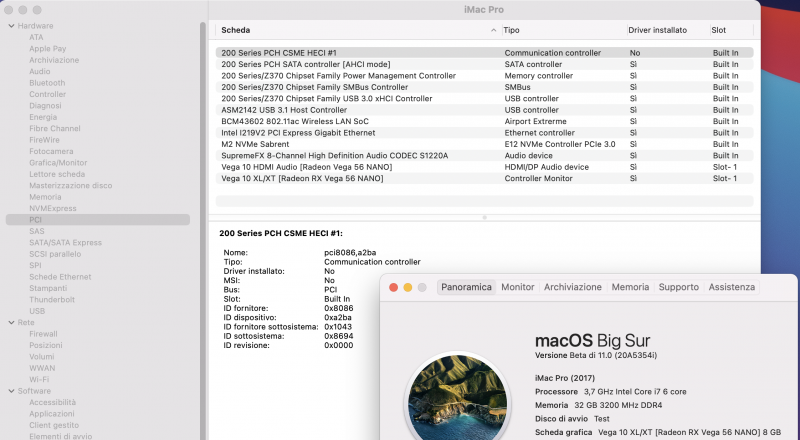Open the Memoria tab

click(x=630, y=287)
